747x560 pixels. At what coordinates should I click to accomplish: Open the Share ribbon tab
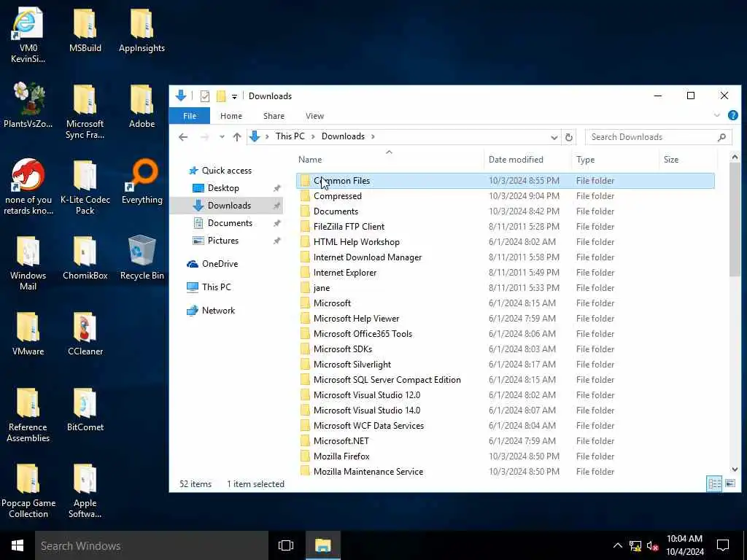274,116
